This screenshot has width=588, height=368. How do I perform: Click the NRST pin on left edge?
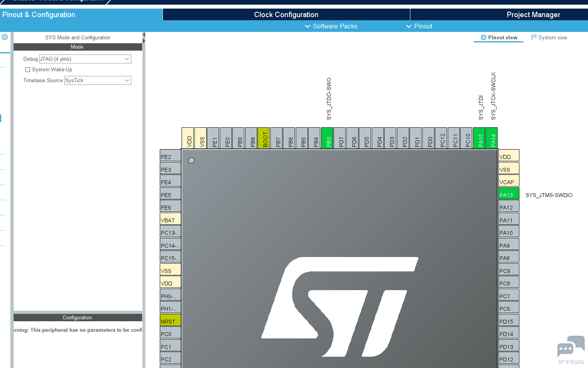pyautogui.click(x=170, y=320)
